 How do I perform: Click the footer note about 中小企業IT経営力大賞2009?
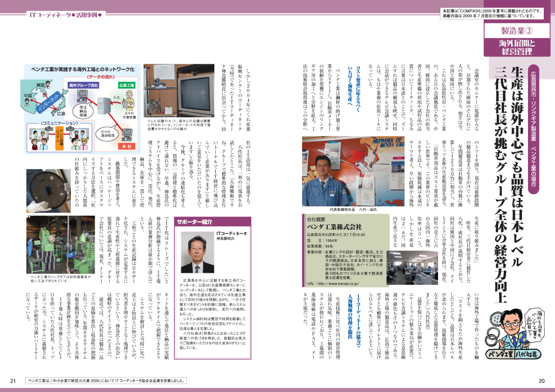(x=106, y=381)
